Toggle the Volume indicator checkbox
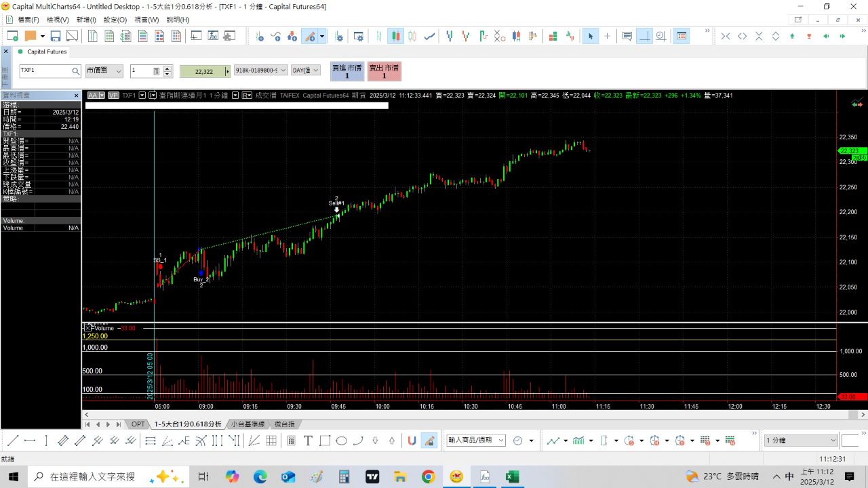Screen dimensions: 868x488 86,328
